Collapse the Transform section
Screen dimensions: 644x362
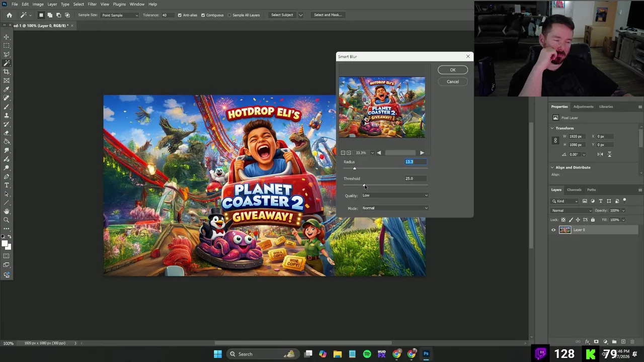552,128
